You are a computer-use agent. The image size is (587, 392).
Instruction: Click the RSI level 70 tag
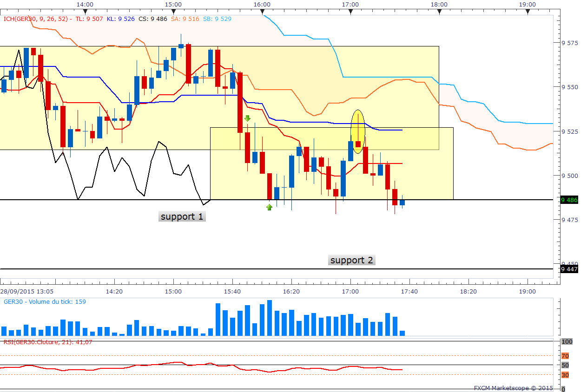[565, 356]
